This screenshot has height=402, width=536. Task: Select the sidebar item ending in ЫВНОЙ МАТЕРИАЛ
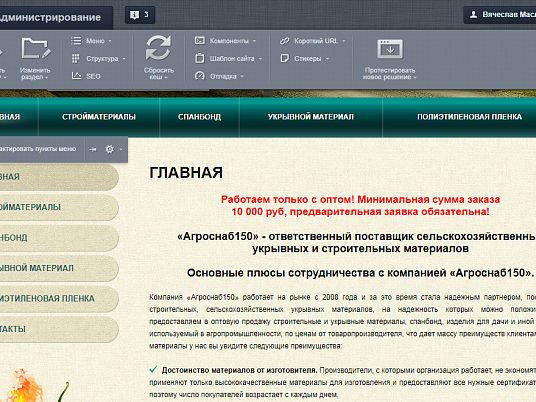[x=59, y=268]
